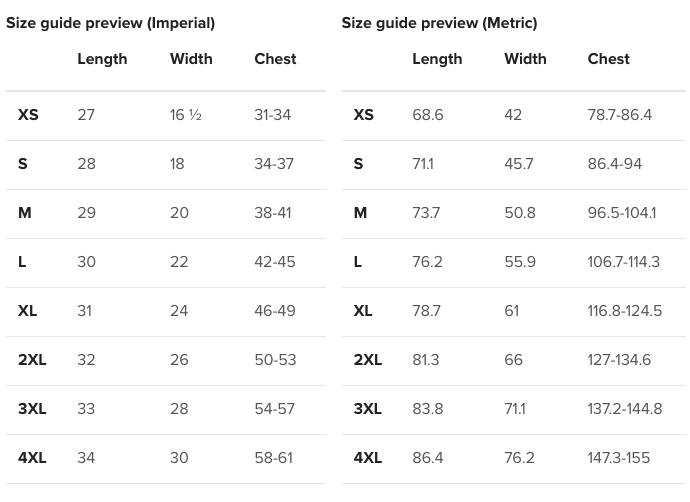Click the XS row label in Imperial table
This screenshot has height=502, width=690.
coord(28,115)
